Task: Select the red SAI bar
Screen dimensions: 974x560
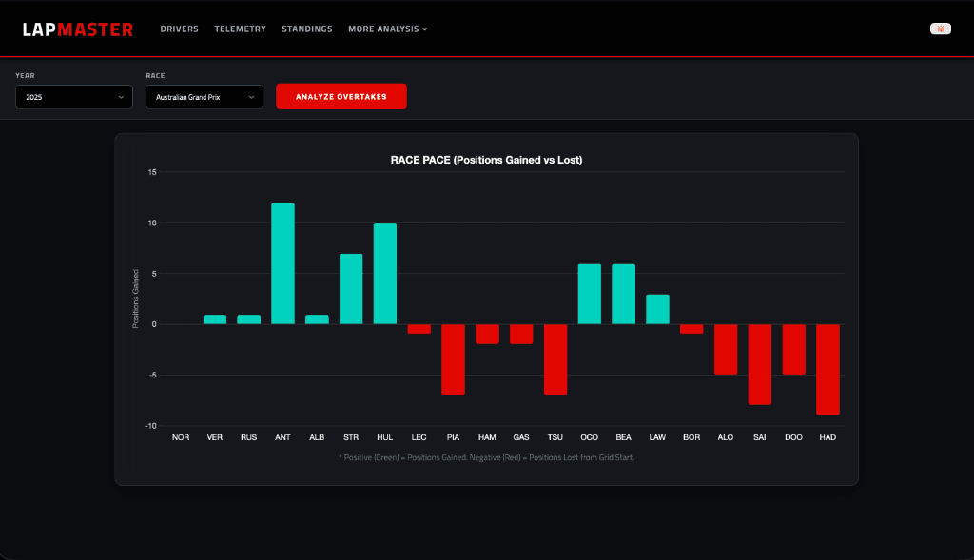Action: (759, 364)
